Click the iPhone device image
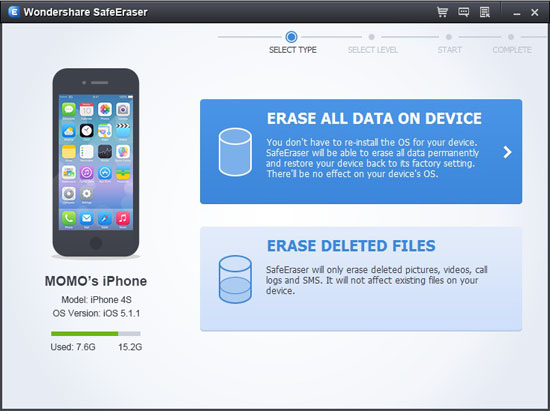 [x=96, y=163]
